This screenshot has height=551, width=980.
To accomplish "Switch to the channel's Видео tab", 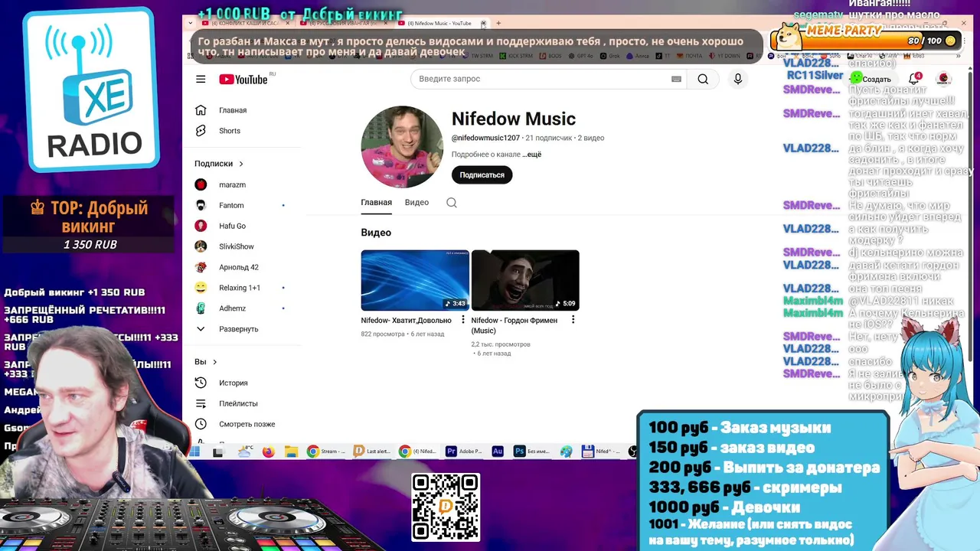I will pos(416,203).
